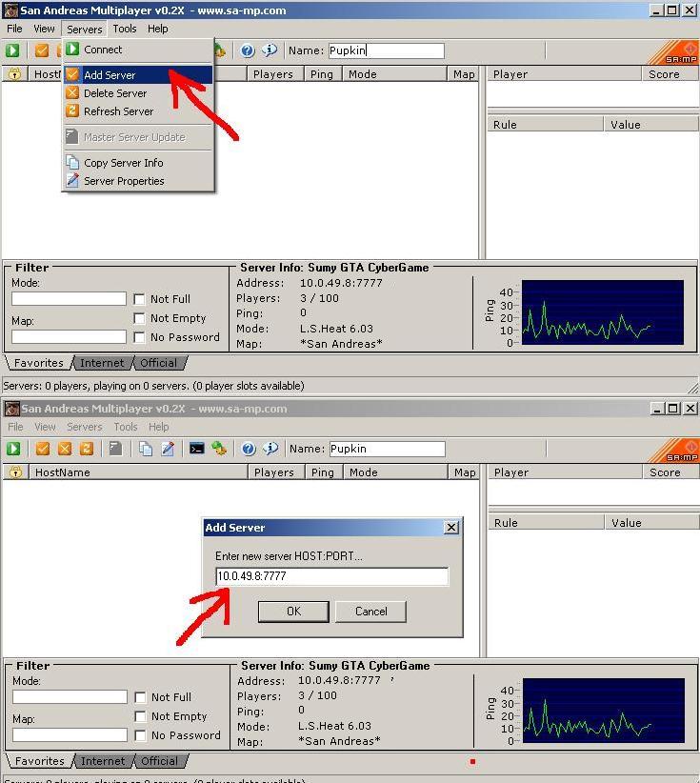
Task: Click the question mark help icon in upper toolbar
Action: click(x=248, y=50)
